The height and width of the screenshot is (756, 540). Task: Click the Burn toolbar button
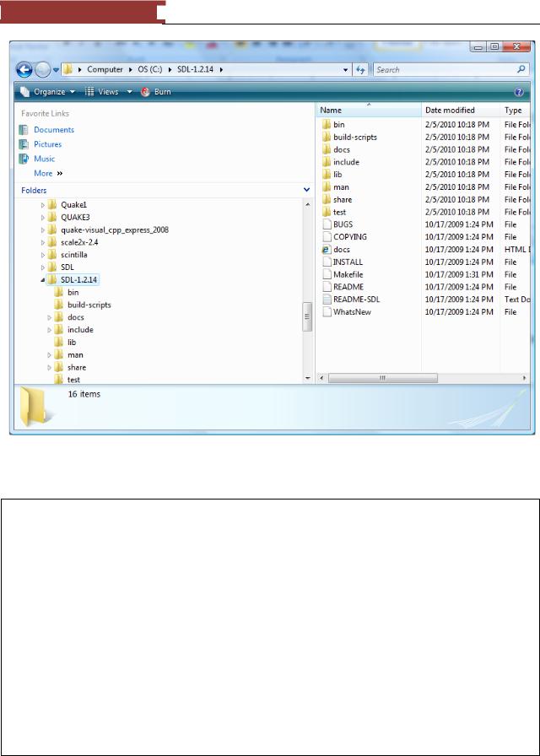click(156, 92)
